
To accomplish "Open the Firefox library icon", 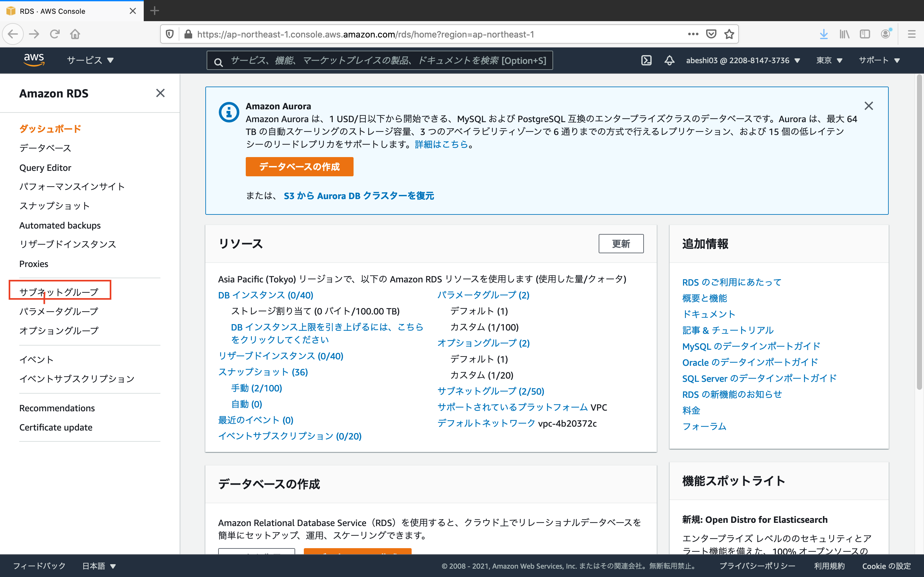I will 844,34.
